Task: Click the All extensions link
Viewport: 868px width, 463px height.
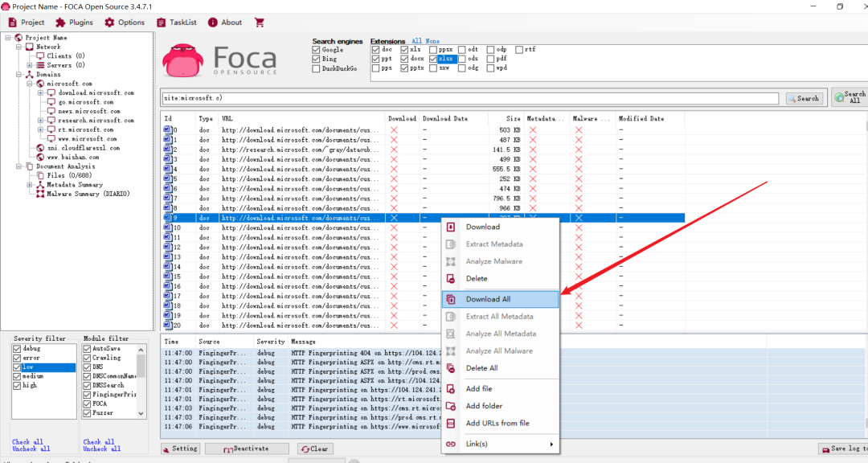Action: click(416, 41)
